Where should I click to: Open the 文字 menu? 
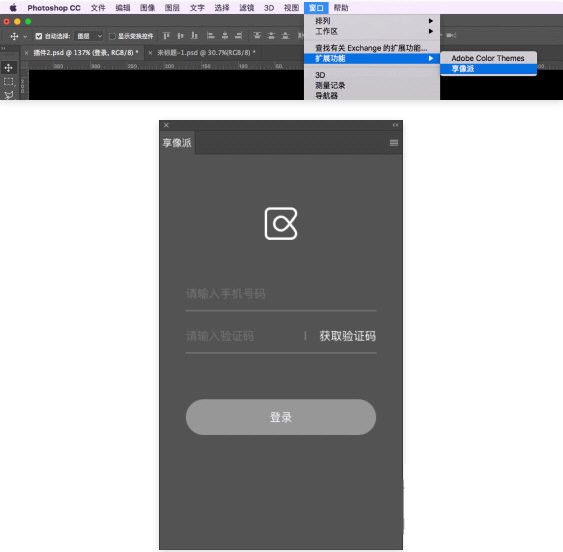coord(197,8)
